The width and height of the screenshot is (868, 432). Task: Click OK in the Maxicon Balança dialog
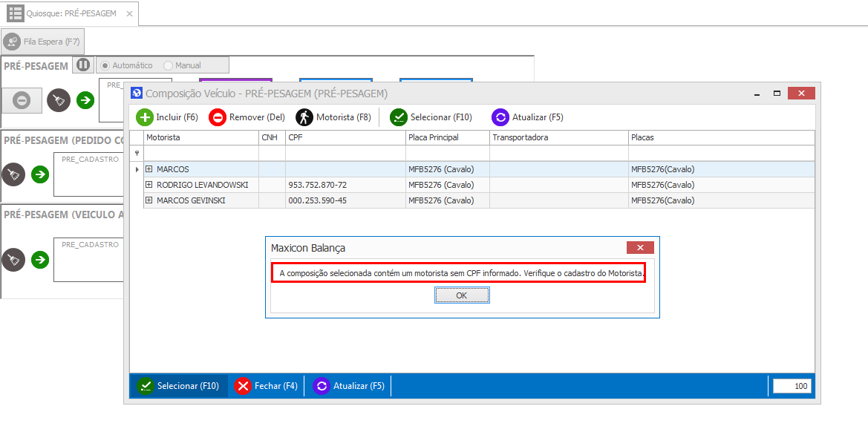click(x=462, y=295)
